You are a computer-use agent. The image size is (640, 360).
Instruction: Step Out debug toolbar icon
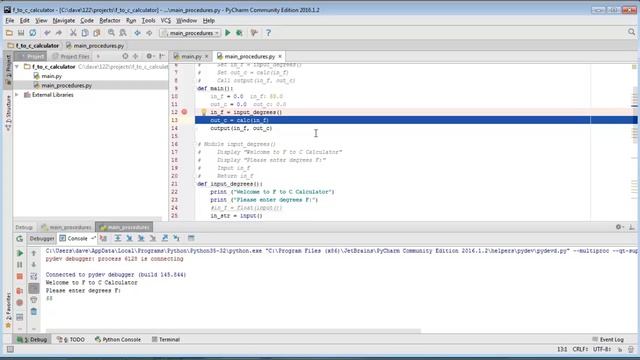[164, 238]
